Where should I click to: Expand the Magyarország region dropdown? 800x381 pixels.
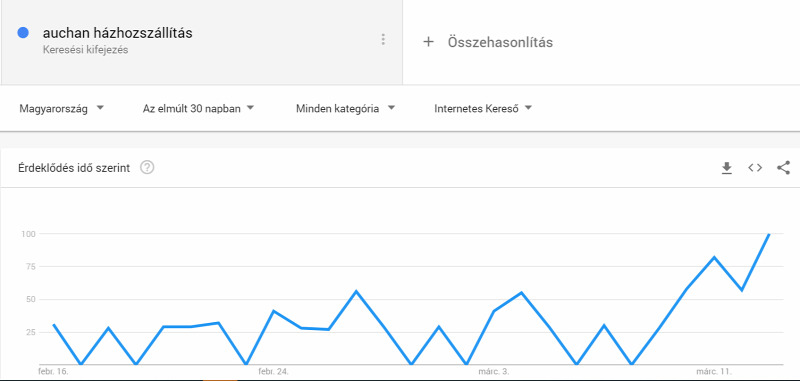(x=62, y=108)
